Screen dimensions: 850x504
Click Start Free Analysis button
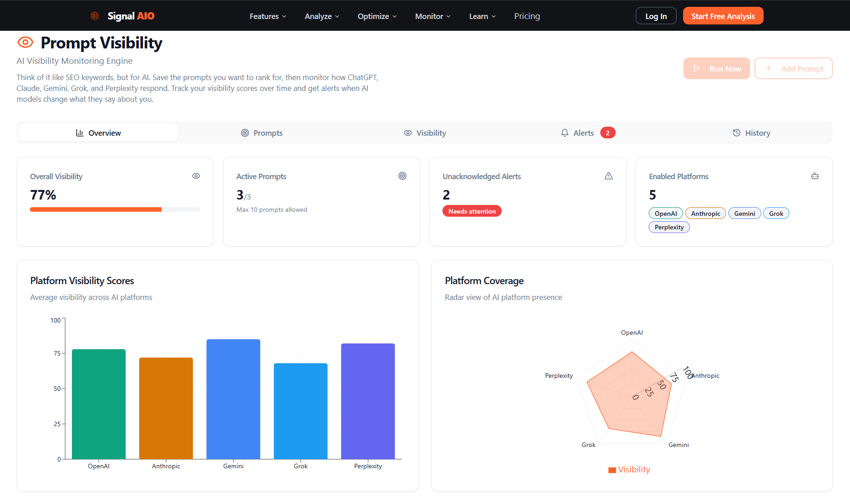click(x=723, y=16)
